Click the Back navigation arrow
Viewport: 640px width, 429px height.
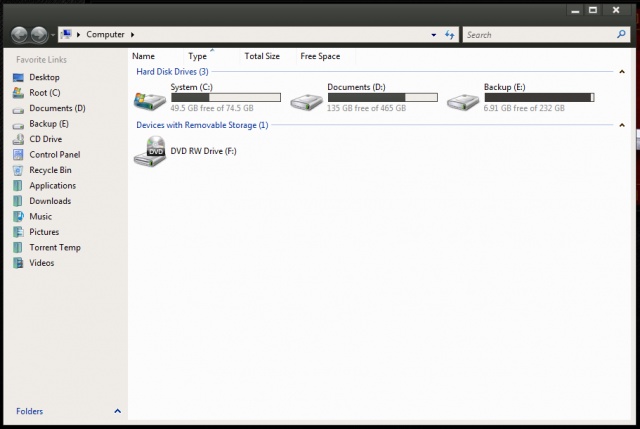(19, 35)
